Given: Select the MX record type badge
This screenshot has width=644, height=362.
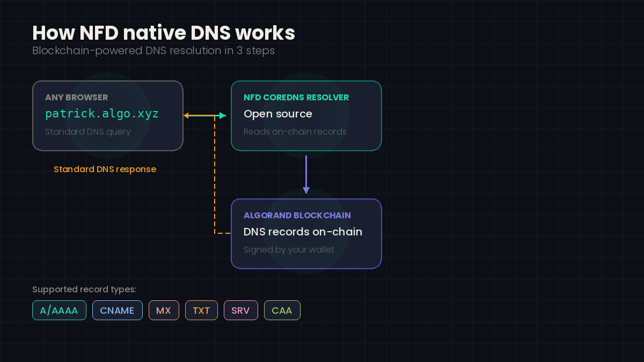Looking at the screenshot, I should [164, 310].
